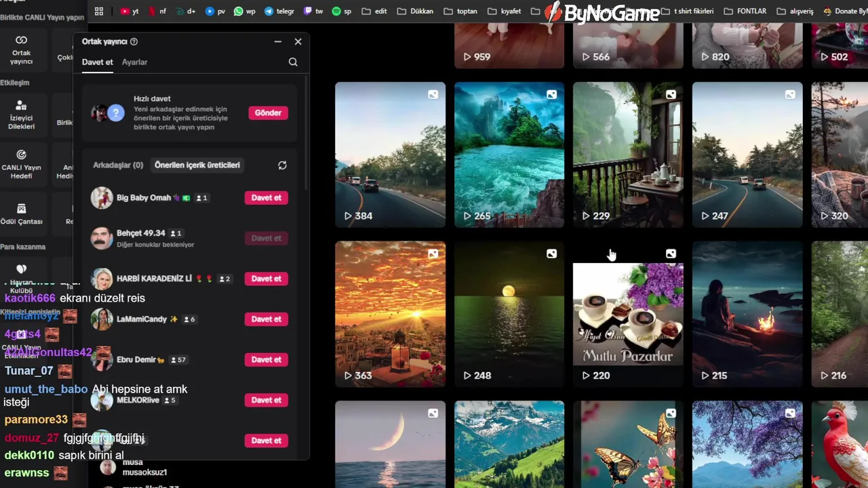Open the sunset city video with 363 plays

(x=390, y=314)
